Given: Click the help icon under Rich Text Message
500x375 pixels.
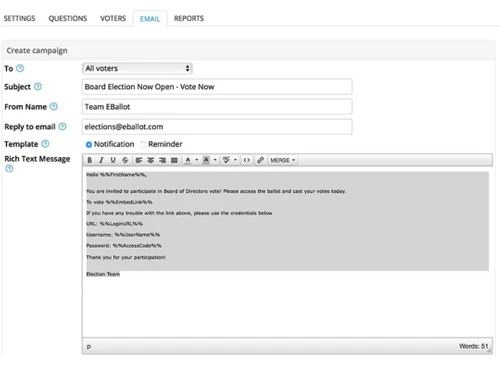Looking at the screenshot, I should pos(9,169).
